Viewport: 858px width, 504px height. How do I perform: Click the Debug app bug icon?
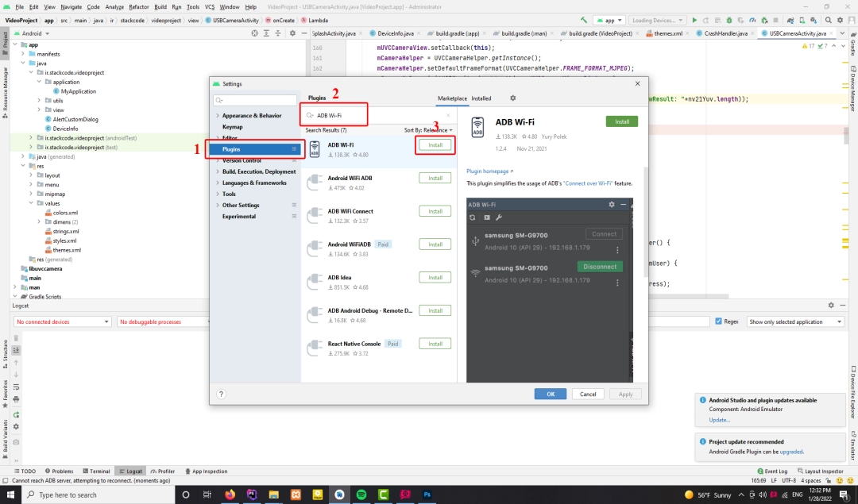(729, 20)
